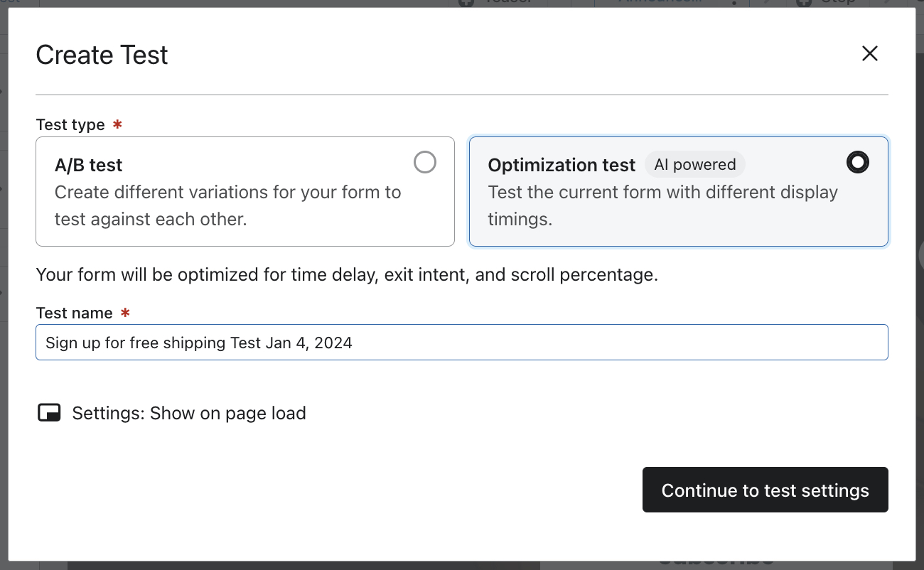Click the AI powered badge icon
Viewport: 924px width, 570px height.
click(695, 164)
